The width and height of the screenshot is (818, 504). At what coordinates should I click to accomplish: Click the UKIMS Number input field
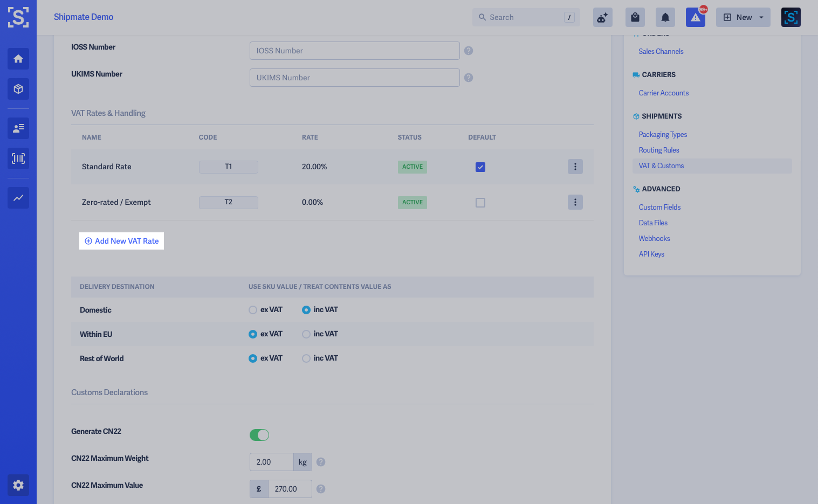(x=355, y=78)
